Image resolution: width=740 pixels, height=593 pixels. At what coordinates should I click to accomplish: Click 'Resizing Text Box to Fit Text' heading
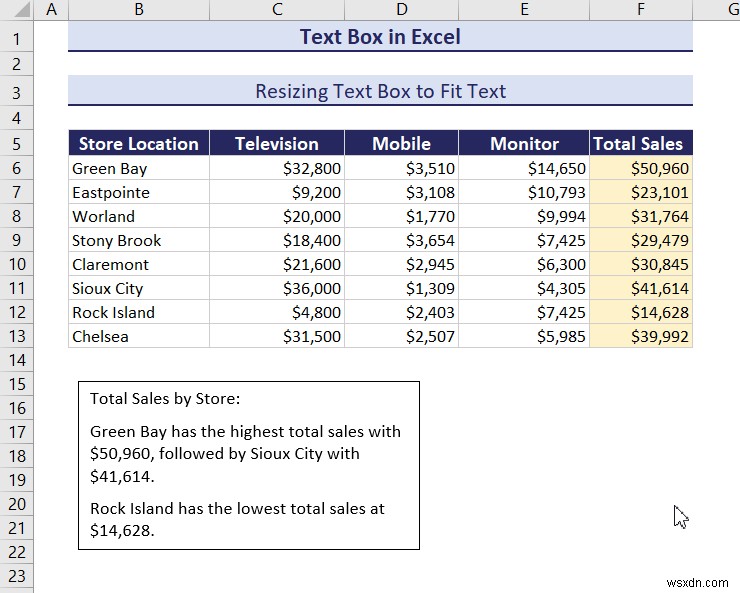(x=380, y=91)
